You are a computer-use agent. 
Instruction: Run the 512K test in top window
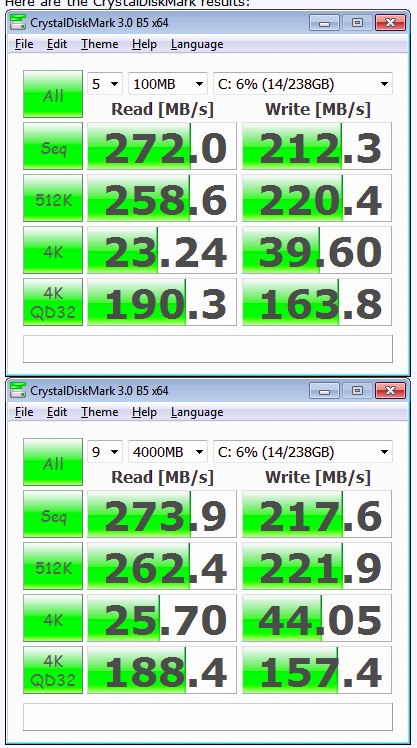pyautogui.click(x=53, y=198)
